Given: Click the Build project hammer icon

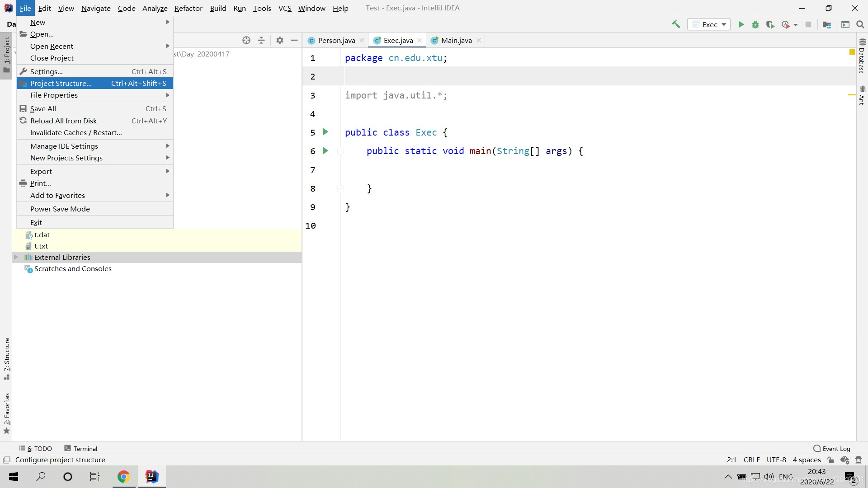Looking at the screenshot, I should pyautogui.click(x=675, y=24).
